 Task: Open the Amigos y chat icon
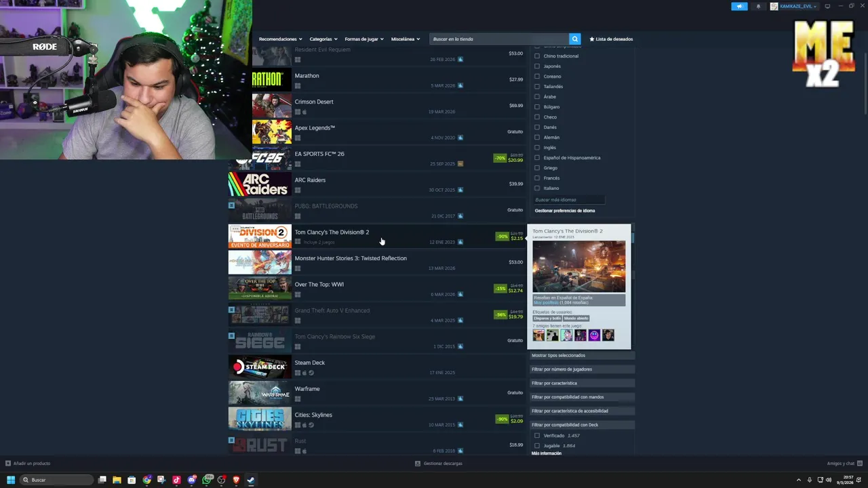pos(859,464)
